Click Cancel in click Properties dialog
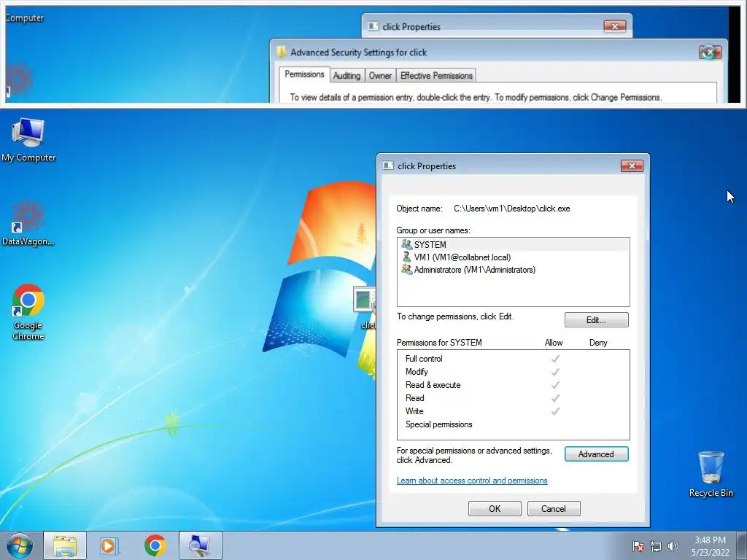 coord(554,508)
